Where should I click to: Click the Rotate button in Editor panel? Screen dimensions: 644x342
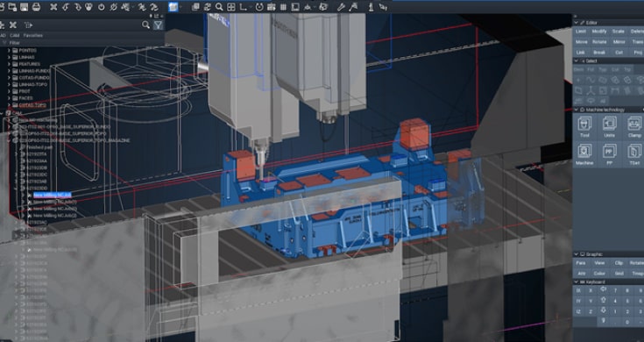pyautogui.click(x=599, y=42)
